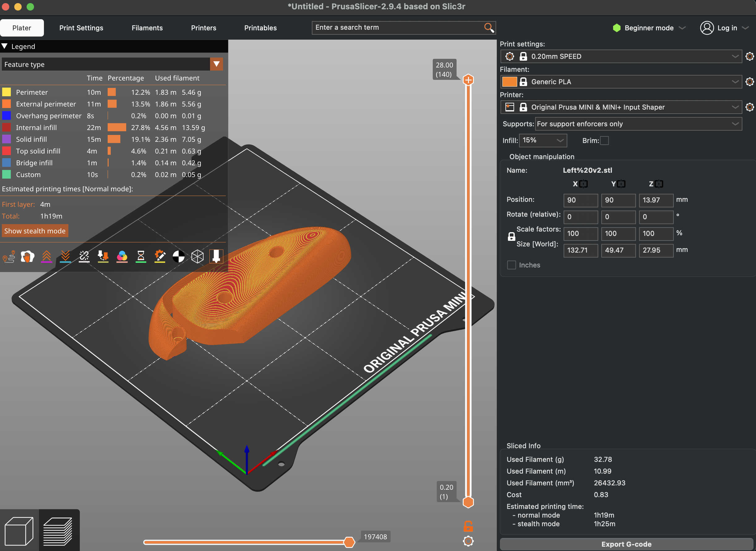Toggle the pause prints hourglass icon

pyautogui.click(x=141, y=257)
